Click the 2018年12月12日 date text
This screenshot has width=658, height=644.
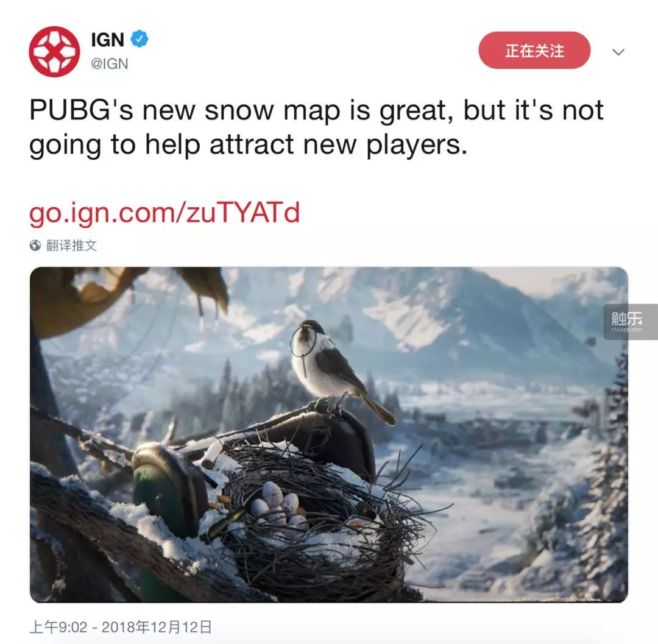click(157, 627)
